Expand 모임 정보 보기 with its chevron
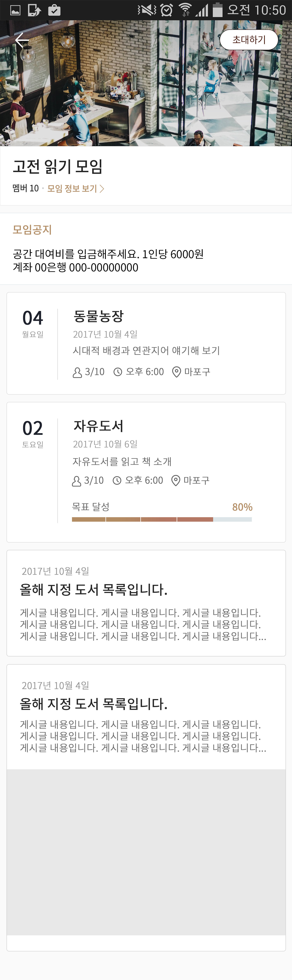 tap(103, 188)
